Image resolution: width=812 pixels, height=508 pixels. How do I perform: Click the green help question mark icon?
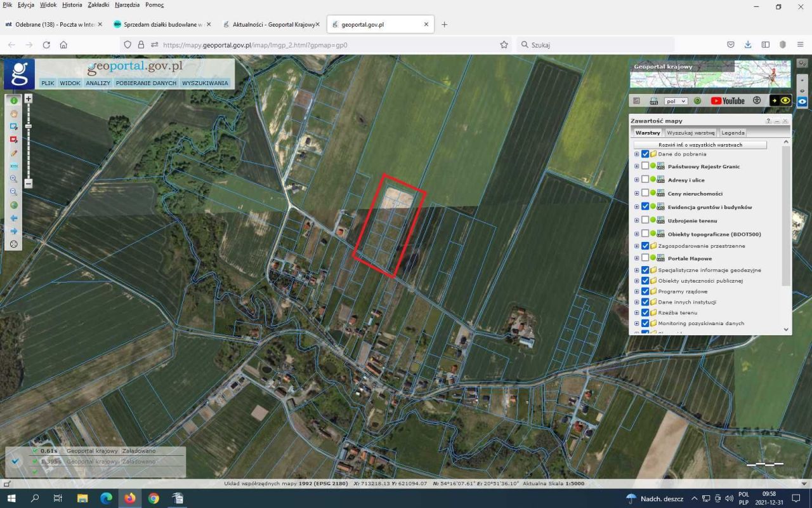click(697, 101)
